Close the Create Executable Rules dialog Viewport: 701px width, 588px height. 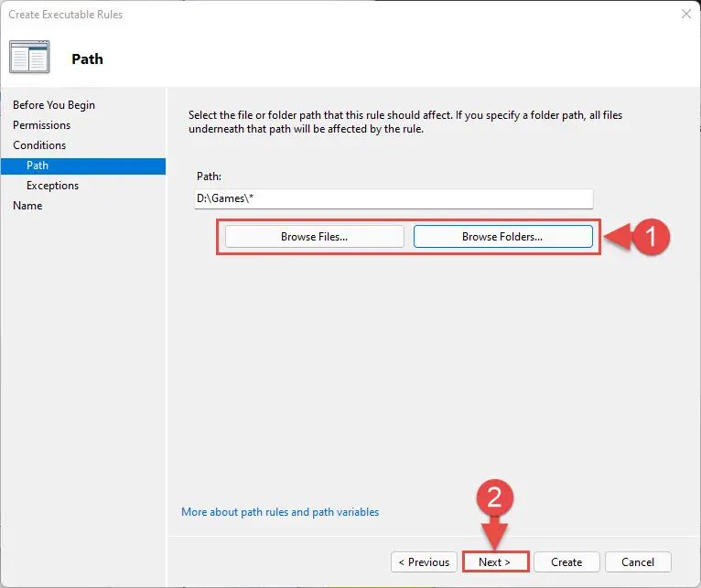pyautogui.click(x=685, y=14)
